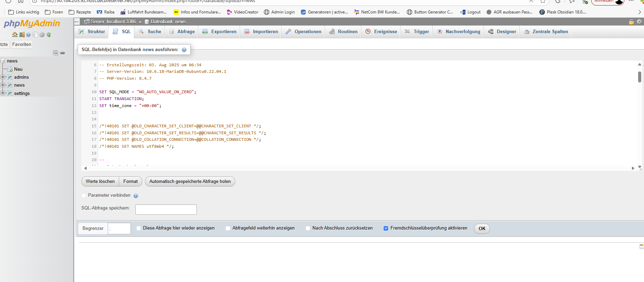Expand the news table tree node
The height and width of the screenshot is (282, 644).
coord(3,85)
